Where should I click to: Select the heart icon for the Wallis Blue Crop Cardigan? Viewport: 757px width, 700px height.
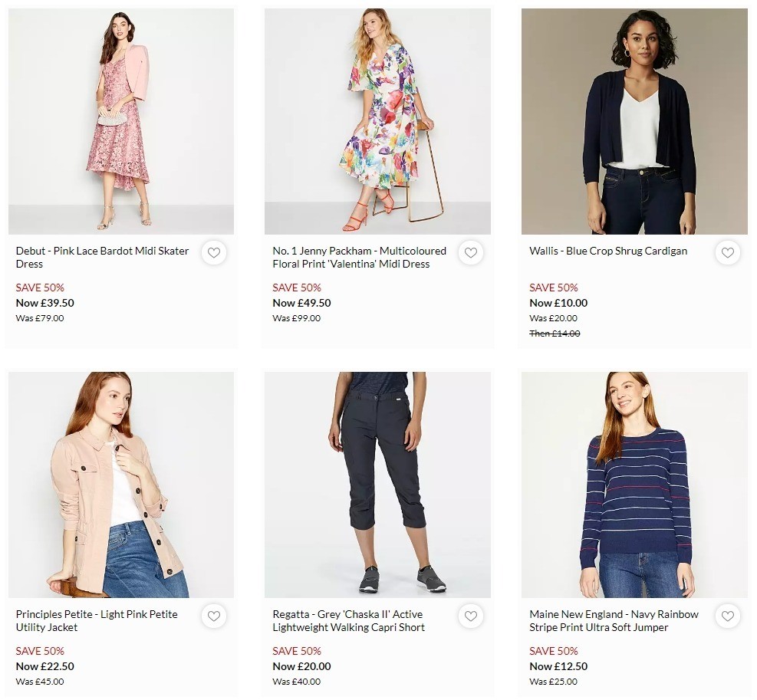(728, 253)
